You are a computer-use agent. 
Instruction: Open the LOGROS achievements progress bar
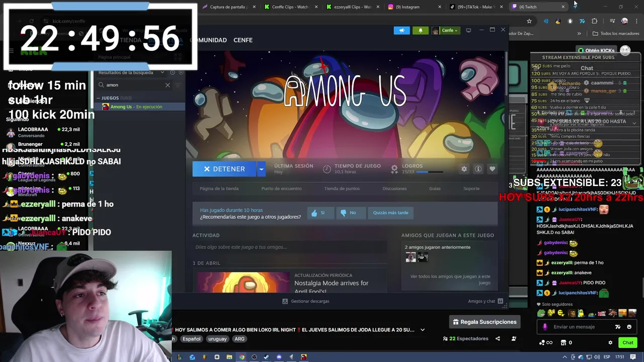429,172
